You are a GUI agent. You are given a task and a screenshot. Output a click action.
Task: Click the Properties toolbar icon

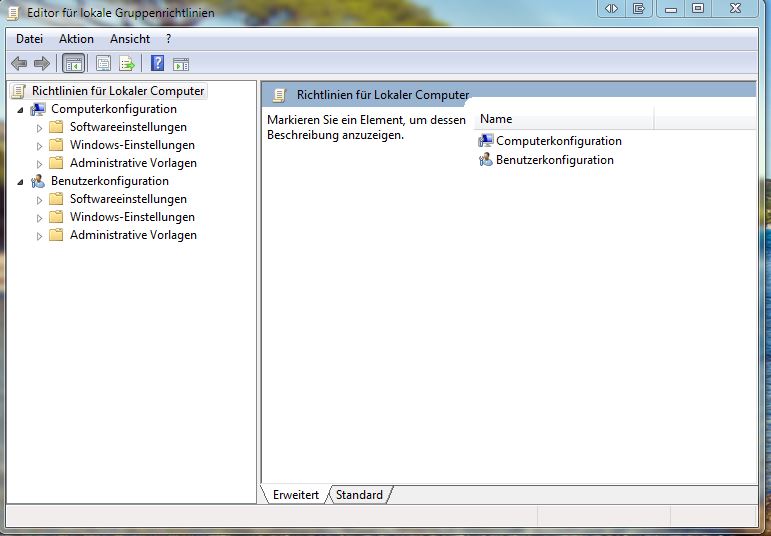(103, 63)
